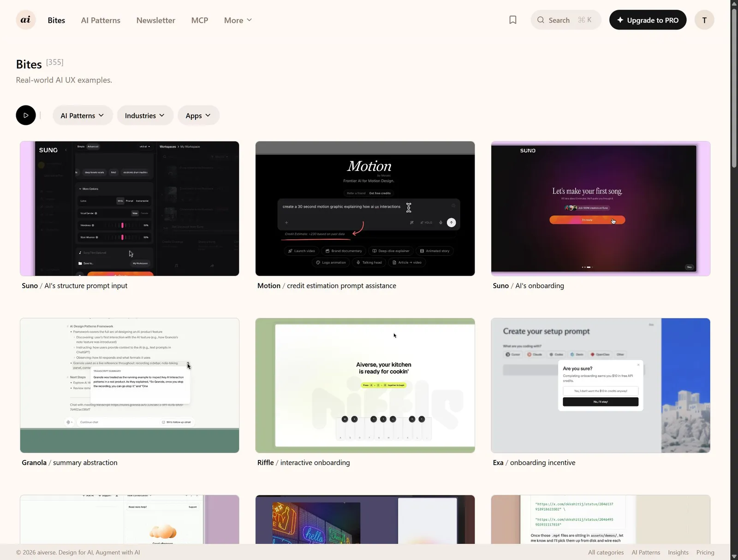Screen dimensions: 738x560
Task: Click the '© 2026 aiverse' footer text
Action: (x=78, y=552)
